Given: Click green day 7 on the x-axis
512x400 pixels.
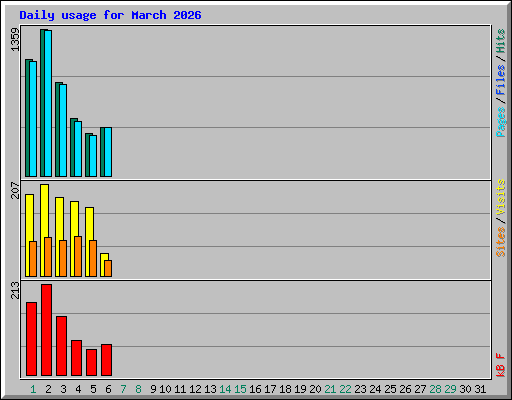Looking at the screenshot, I should click(123, 389).
